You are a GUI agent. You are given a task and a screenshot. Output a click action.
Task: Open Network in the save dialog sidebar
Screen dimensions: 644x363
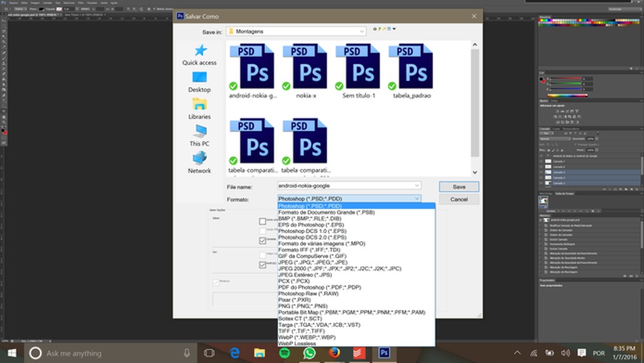coord(200,162)
